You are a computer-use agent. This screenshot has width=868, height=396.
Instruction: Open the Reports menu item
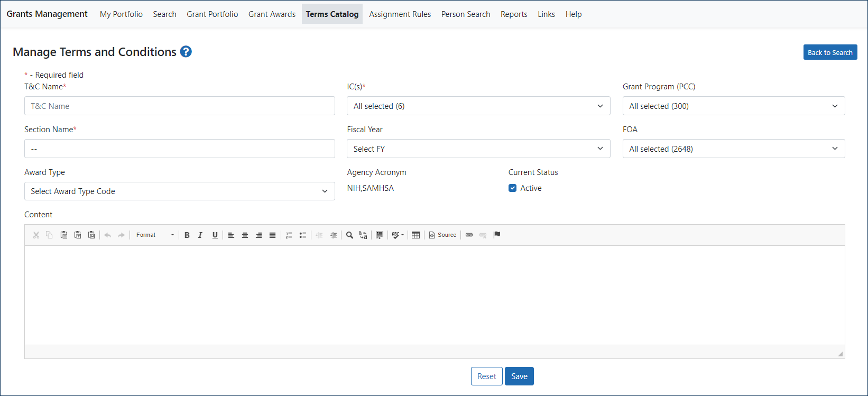pos(514,14)
